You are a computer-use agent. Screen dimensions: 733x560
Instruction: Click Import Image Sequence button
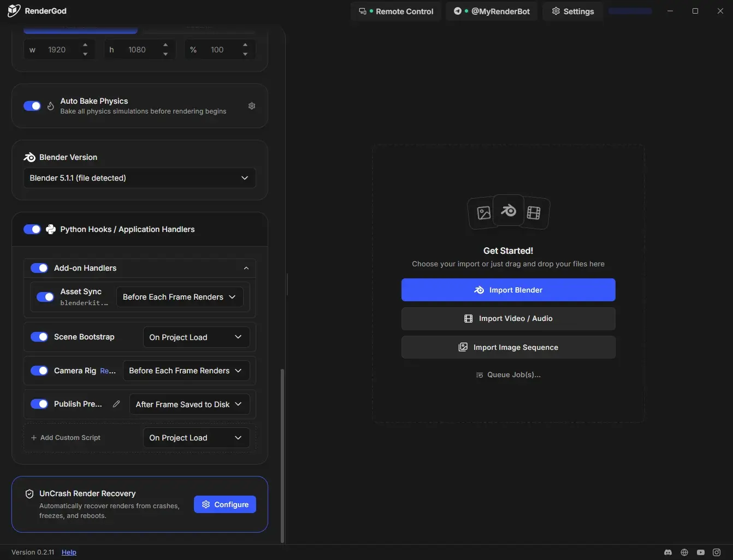point(509,347)
